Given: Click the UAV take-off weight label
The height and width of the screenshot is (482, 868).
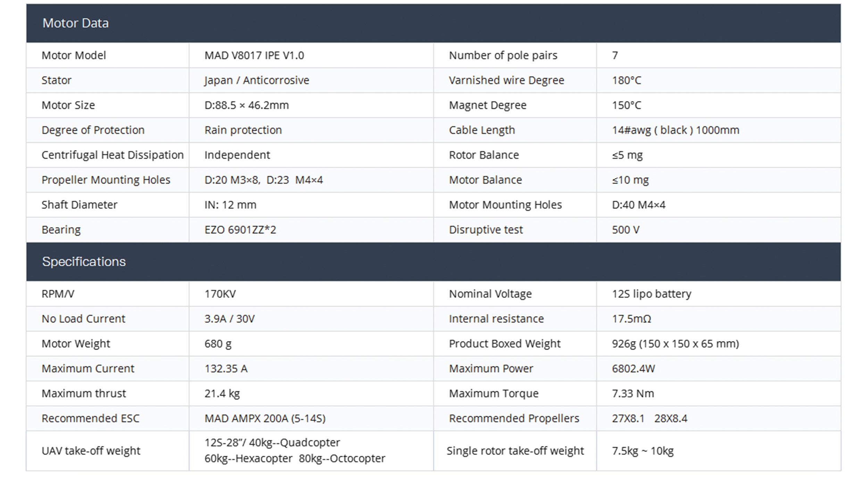Looking at the screenshot, I should (x=91, y=451).
